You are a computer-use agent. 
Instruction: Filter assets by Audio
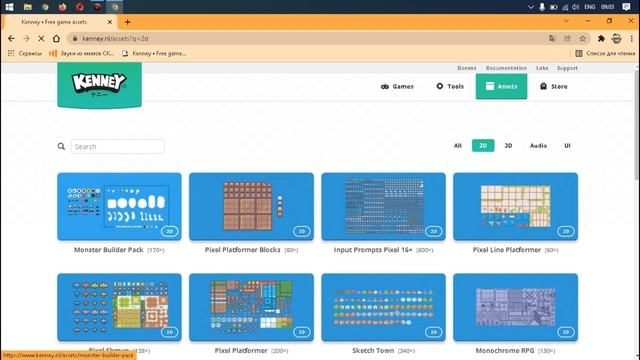coord(538,146)
